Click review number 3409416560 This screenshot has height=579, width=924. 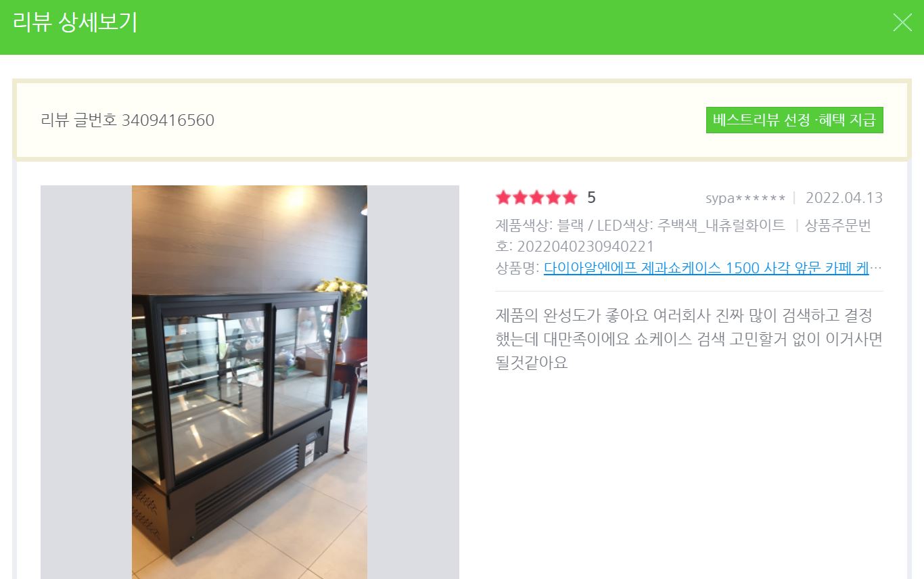[168, 120]
